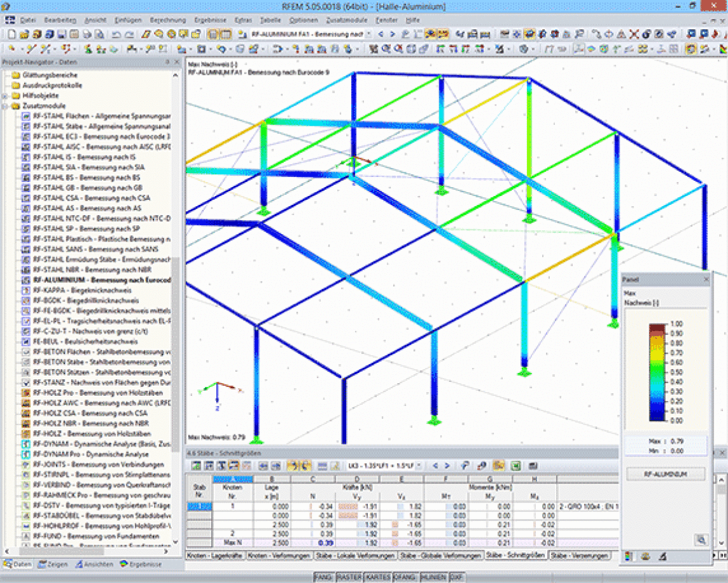Open the Zusatzmodule menu
728x583 pixels.
click(x=347, y=20)
